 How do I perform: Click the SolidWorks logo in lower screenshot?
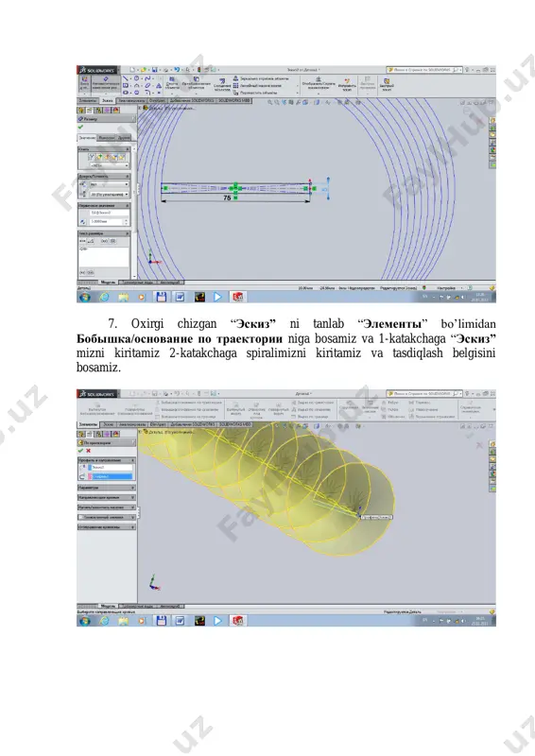(97, 393)
